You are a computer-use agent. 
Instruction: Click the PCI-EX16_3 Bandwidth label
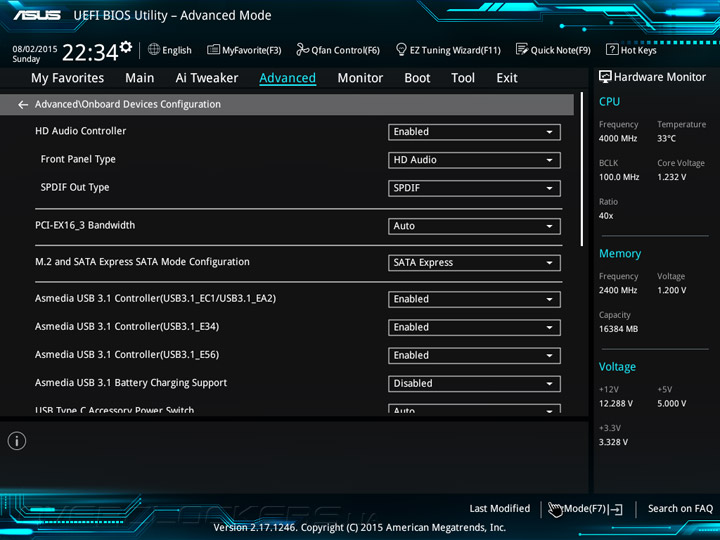click(85, 225)
